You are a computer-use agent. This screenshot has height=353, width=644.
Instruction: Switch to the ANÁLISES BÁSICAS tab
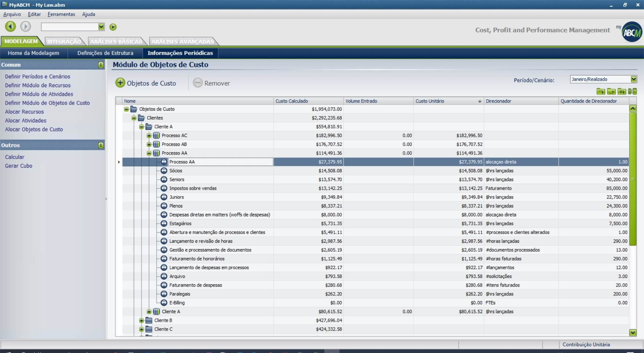pyautogui.click(x=116, y=42)
